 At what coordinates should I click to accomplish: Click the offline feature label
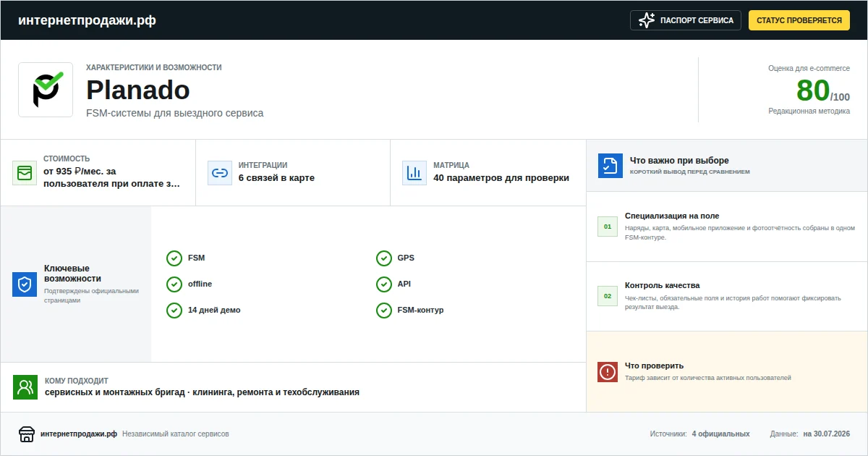point(200,284)
